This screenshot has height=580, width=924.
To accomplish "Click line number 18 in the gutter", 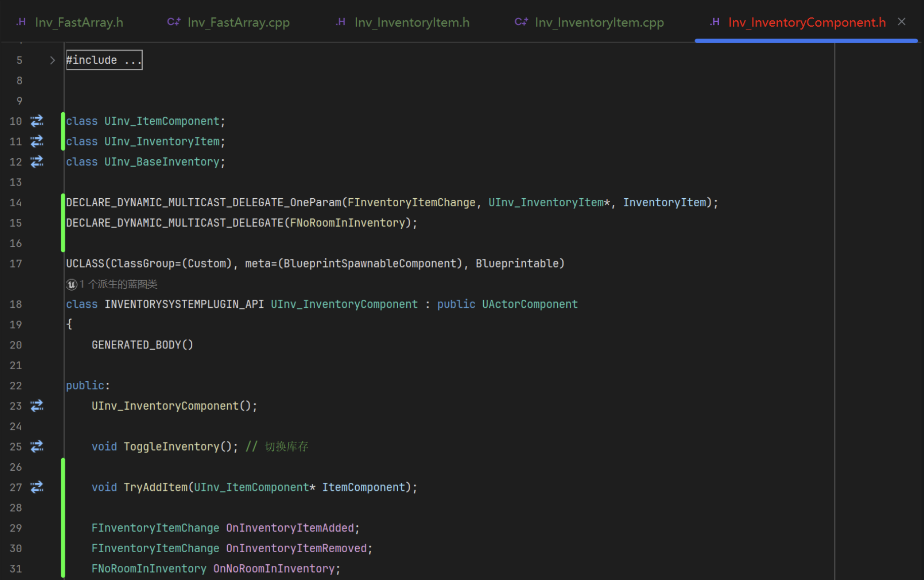I will [16, 304].
